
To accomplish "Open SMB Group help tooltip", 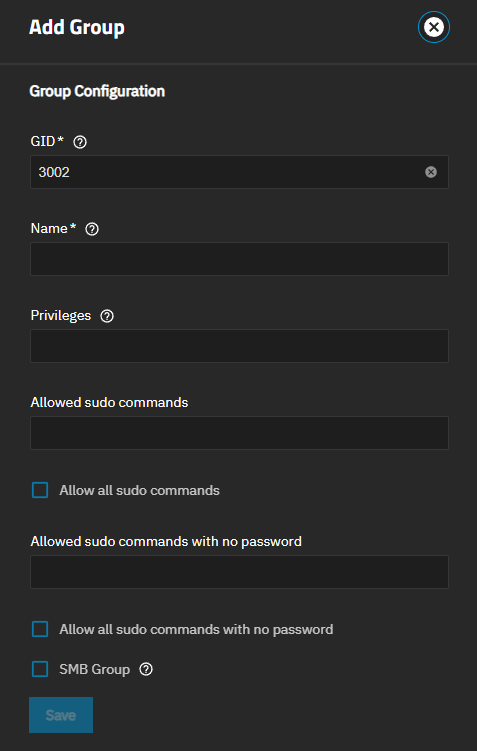I will coord(146,669).
